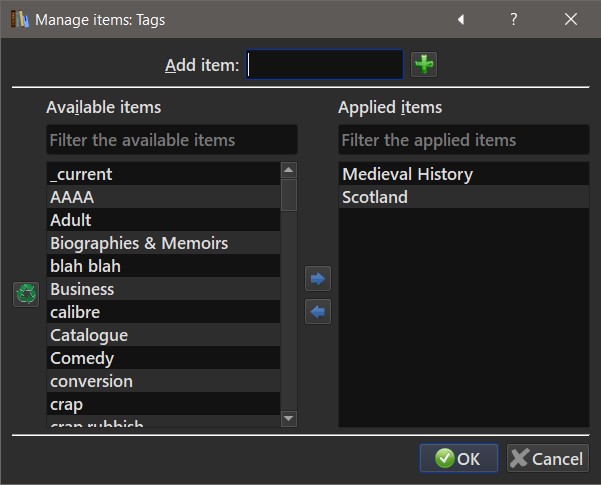Focus the Filter the available items box
This screenshot has width=601, height=485.
click(x=171, y=140)
